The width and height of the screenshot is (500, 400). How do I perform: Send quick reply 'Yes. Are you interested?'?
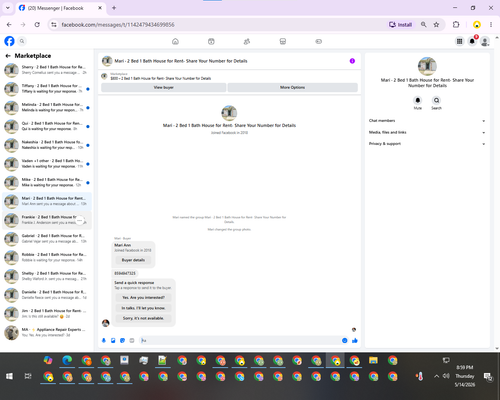point(143,297)
